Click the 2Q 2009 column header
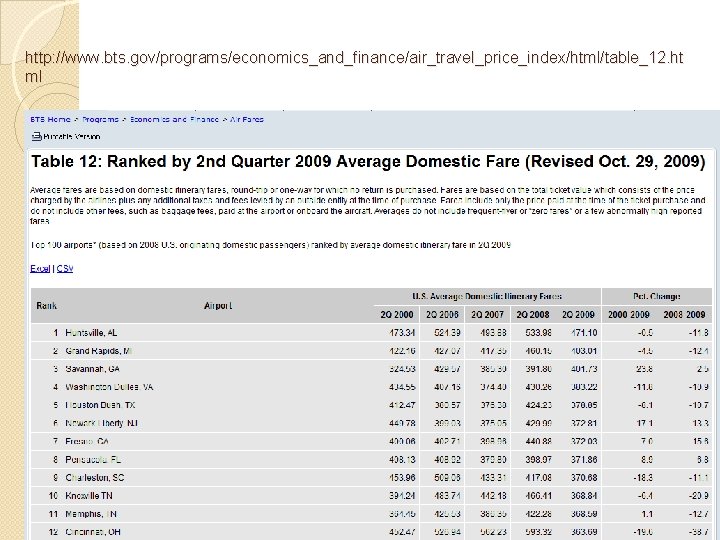 578,315
